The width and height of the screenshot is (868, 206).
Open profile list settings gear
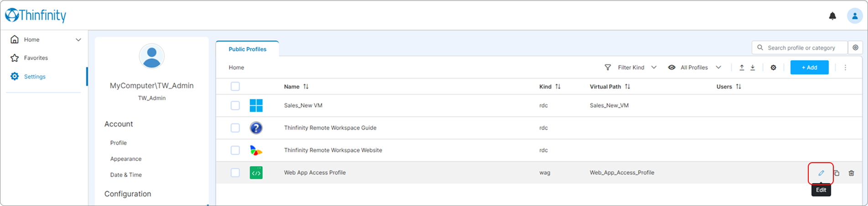point(773,68)
